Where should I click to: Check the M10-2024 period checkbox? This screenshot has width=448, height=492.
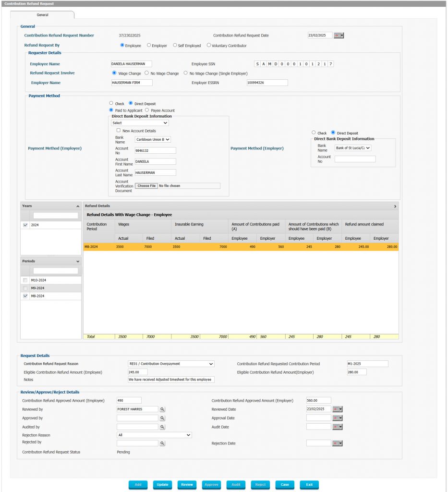25,280
